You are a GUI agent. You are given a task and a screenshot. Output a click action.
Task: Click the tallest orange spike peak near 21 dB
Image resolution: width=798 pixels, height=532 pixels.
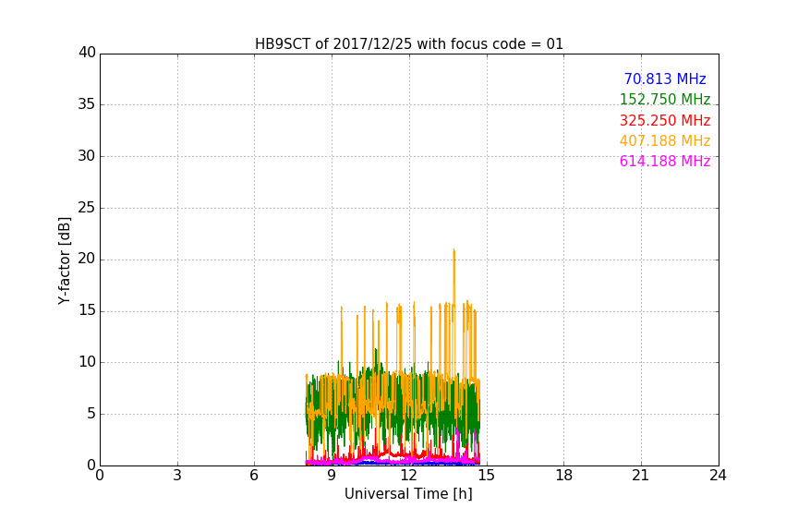coord(454,250)
